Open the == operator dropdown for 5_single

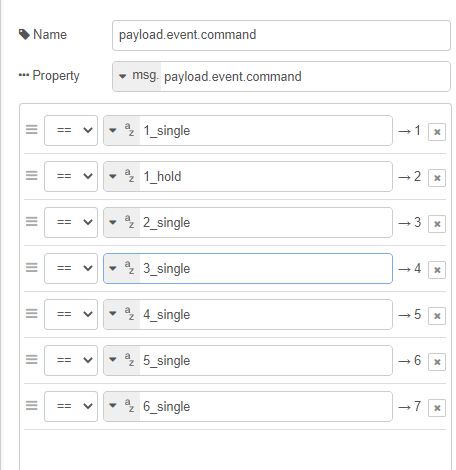(x=71, y=360)
